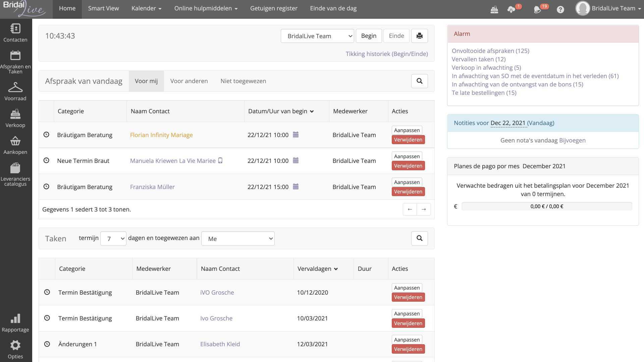644x362 pixels.
Task: Click the Begin clock-in button
Action: 369,36
